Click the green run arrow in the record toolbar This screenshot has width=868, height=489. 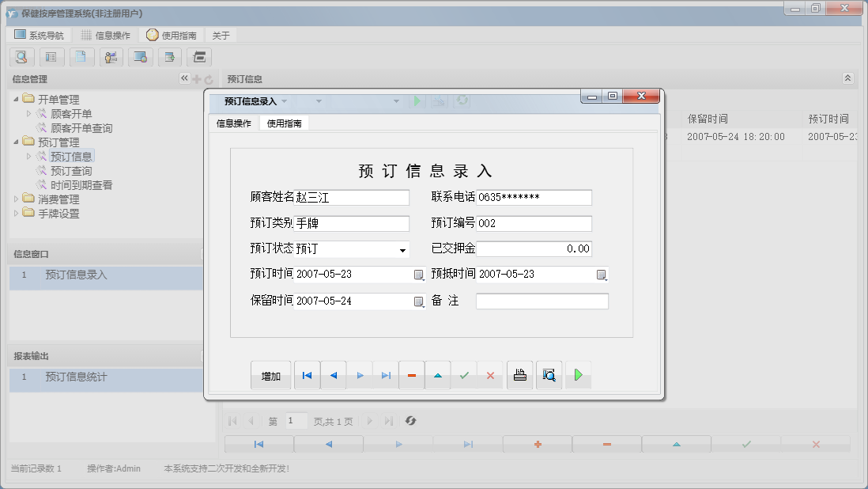click(x=578, y=375)
